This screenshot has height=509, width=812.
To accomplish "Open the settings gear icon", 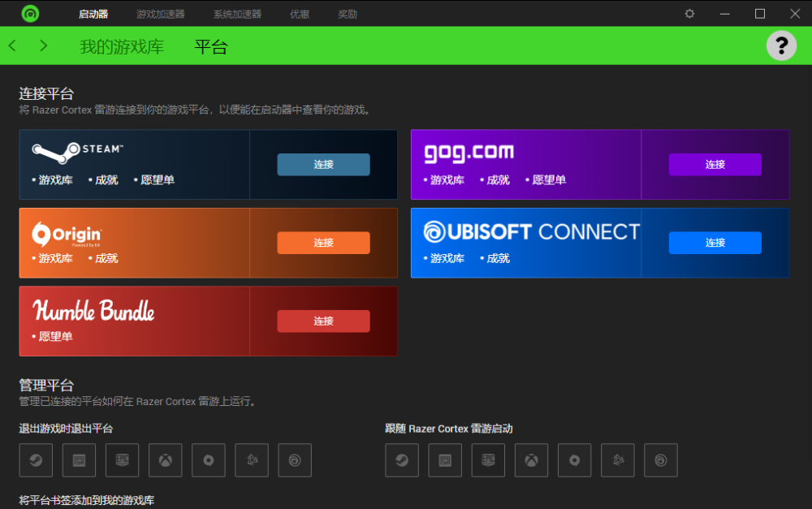I will pos(689,14).
